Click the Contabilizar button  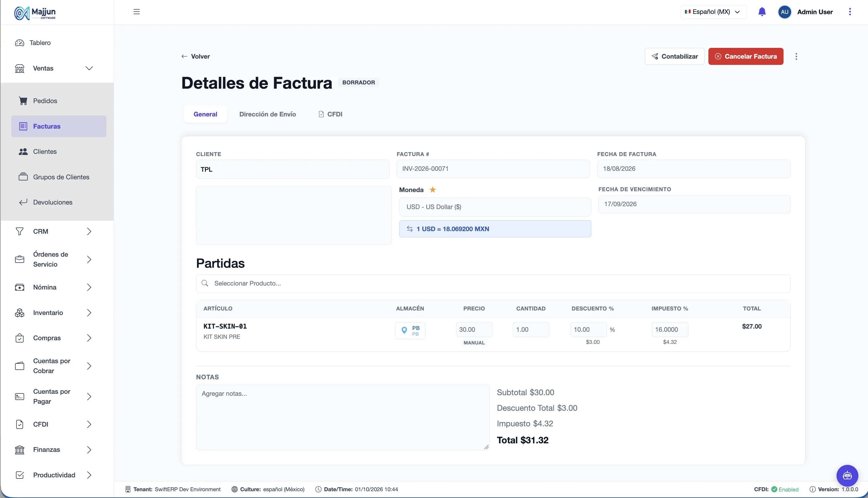click(674, 56)
